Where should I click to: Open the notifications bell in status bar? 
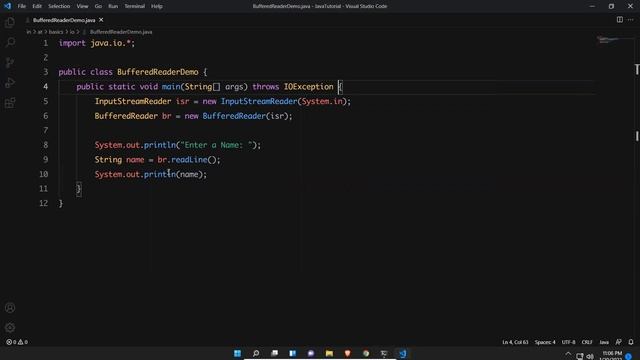coord(631,342)
